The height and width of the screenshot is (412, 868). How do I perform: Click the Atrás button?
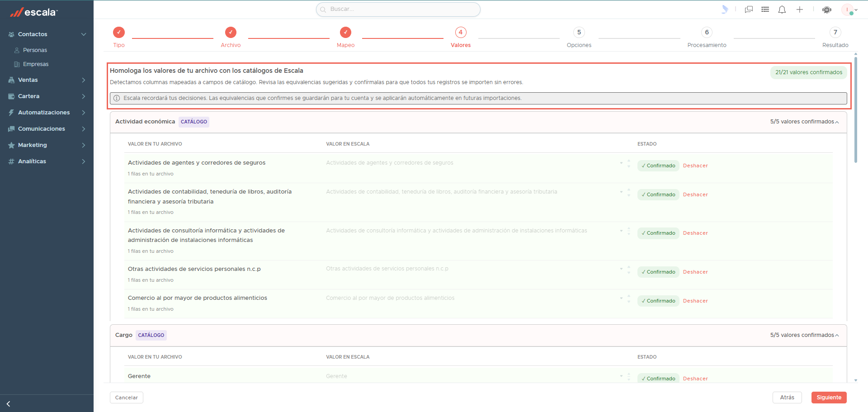787,398
